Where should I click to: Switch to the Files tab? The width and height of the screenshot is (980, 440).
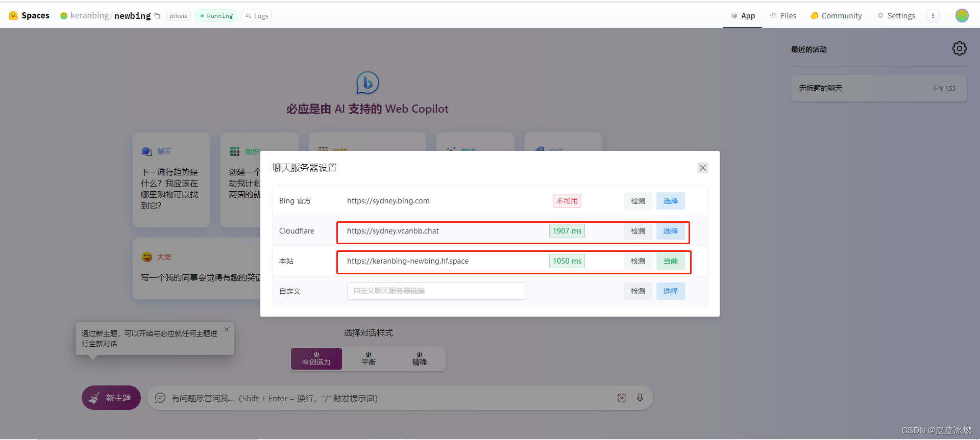point(783,16)
